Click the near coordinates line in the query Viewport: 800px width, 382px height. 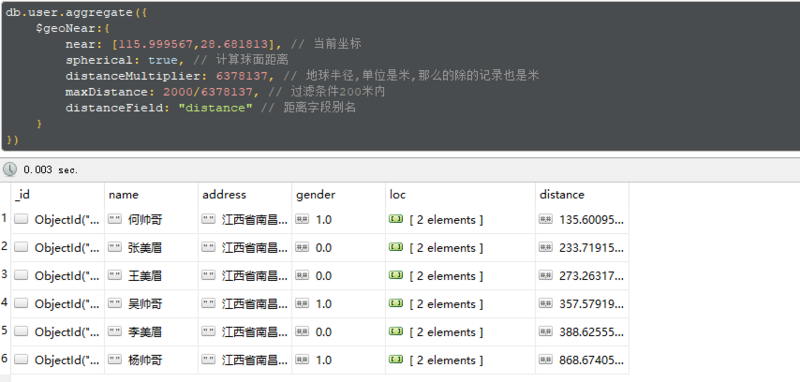pyautogui.click(x=213, y=44)
